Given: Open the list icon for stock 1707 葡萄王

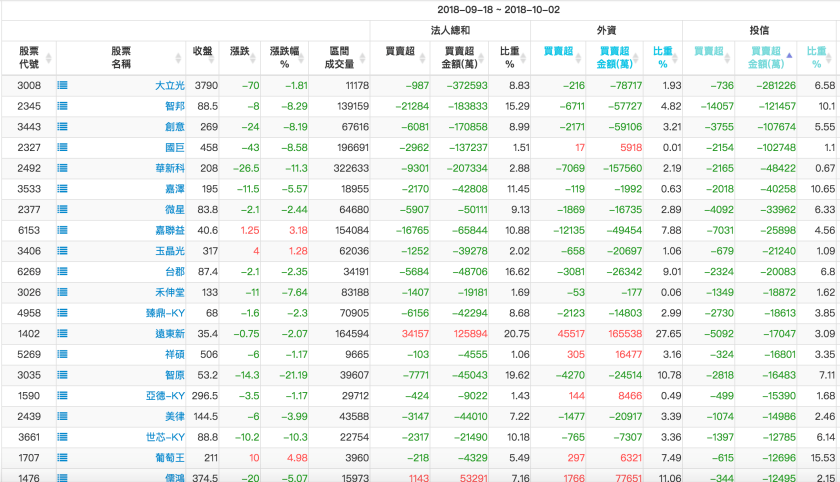Looking at the screenshot, I should click(62, 458).
